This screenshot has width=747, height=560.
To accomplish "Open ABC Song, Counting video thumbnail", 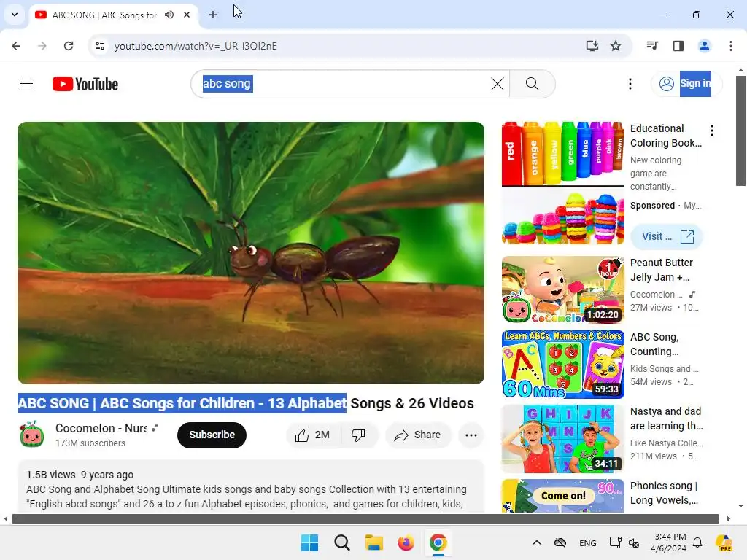I will [562, 365].
